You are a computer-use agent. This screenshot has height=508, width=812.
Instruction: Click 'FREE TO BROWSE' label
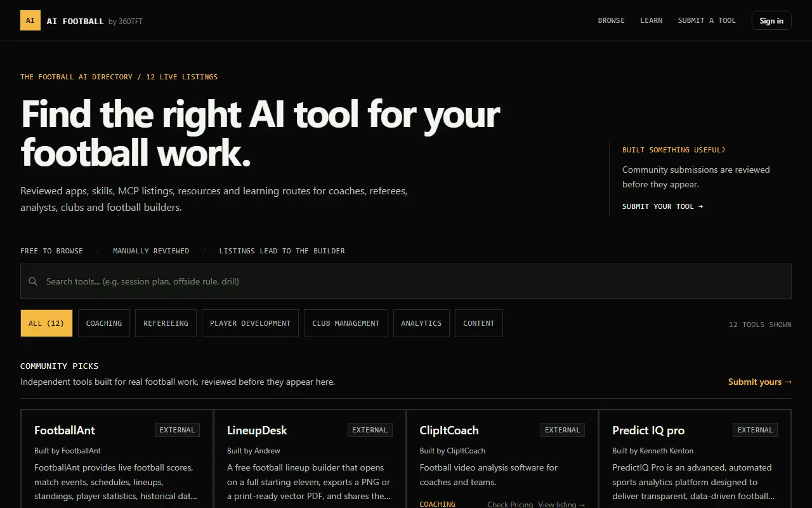51,251
